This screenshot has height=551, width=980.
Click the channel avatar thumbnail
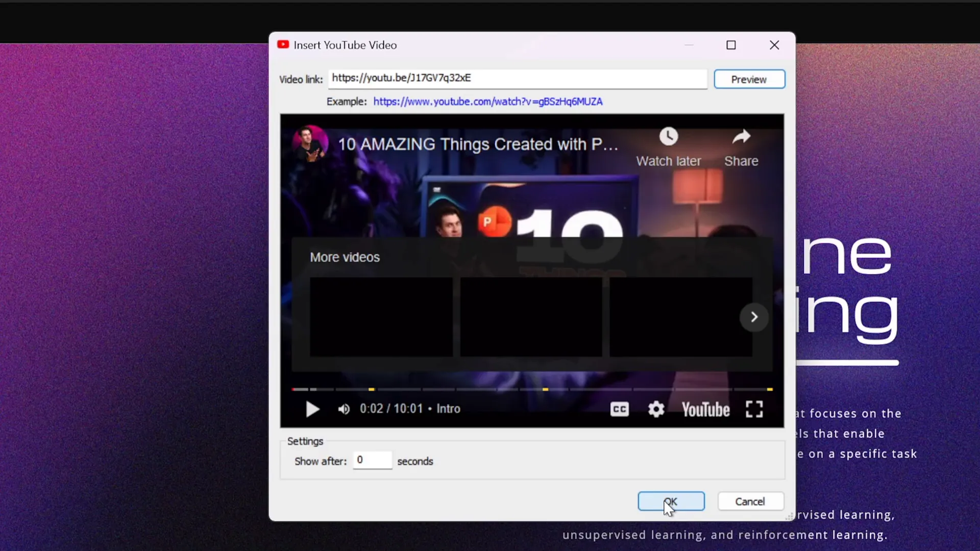coord(311,142)
